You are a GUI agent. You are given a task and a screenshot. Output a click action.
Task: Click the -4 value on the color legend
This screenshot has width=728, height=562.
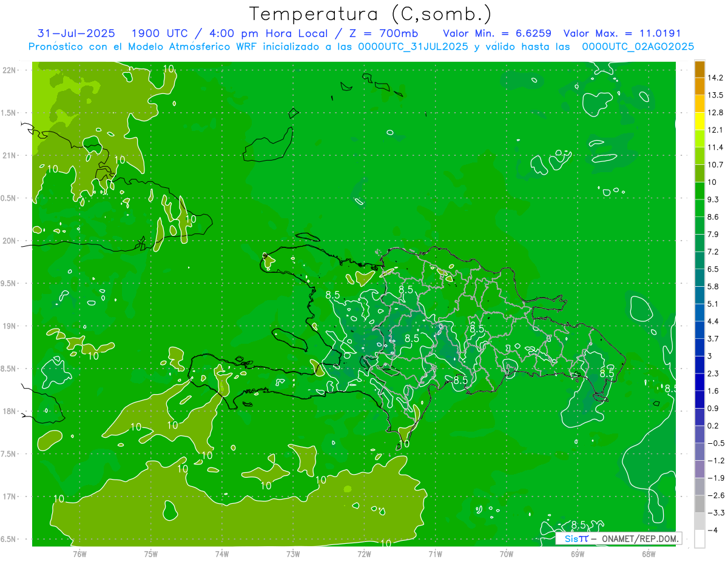(x=713, y=530)
